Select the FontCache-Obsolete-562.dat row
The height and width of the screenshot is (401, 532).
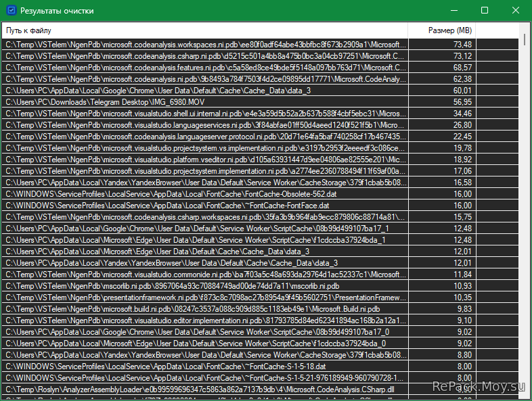click(x=203, y=193)
